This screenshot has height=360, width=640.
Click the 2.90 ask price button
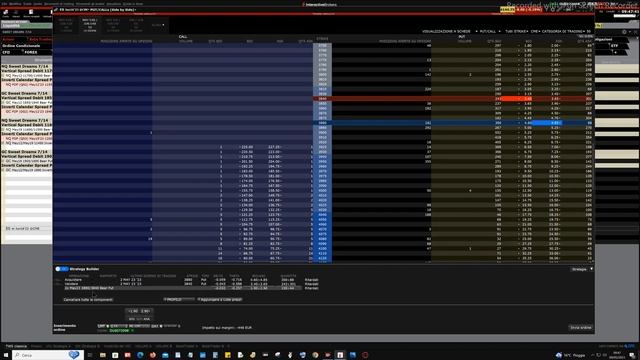pyautogui.click(x=146, y=311)
